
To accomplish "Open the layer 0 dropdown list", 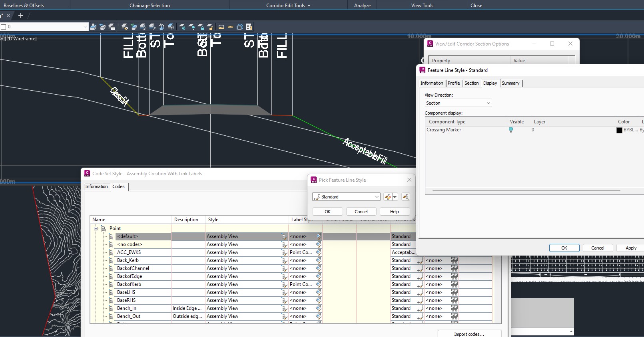I will 85,27.
